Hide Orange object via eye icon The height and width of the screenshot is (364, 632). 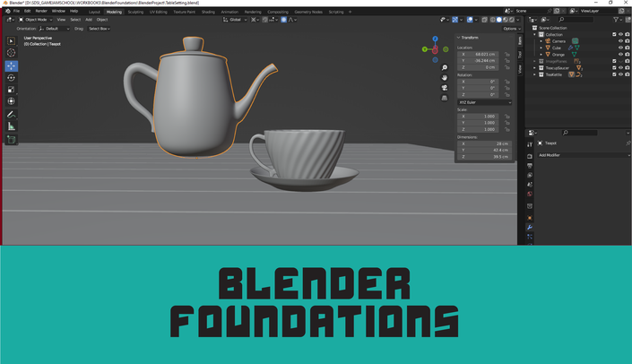tap(620, 55)
